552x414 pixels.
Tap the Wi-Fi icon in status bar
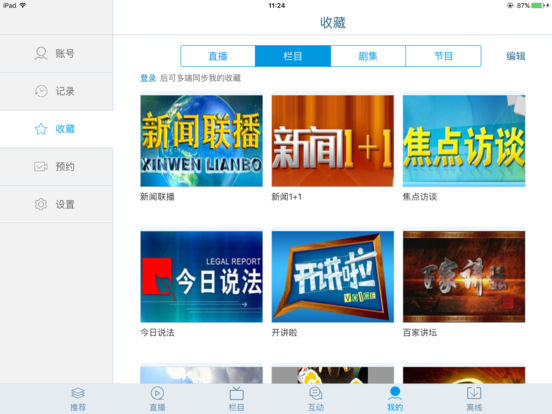click(x=23, y=5)
